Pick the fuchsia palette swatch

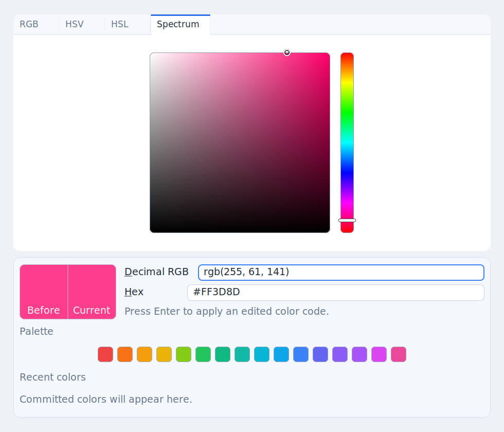[x=379, y=354]
